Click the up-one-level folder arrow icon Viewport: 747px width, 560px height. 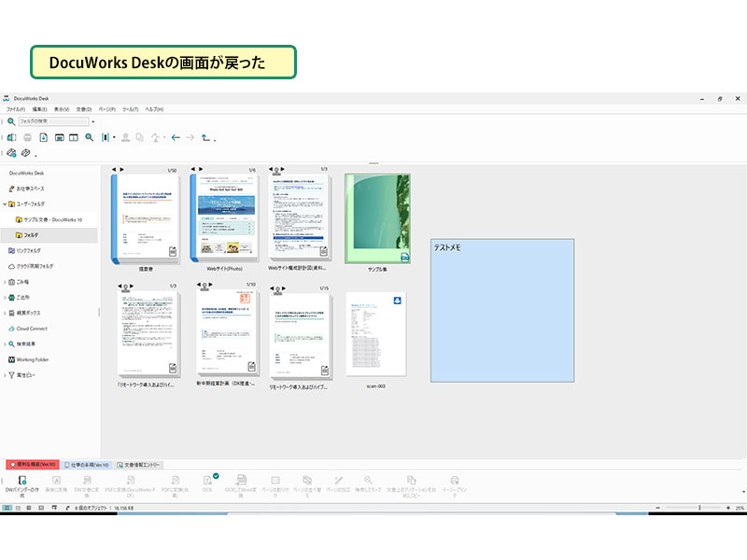pyautogui.click(x=205, y=137)
